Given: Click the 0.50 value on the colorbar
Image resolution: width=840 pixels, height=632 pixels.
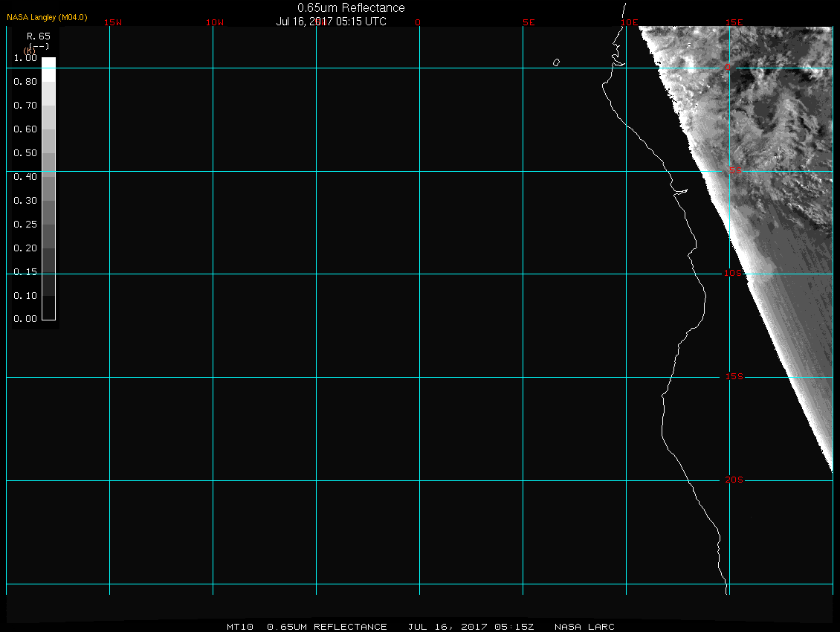Looking at the screenshot, I should (25, 153).
